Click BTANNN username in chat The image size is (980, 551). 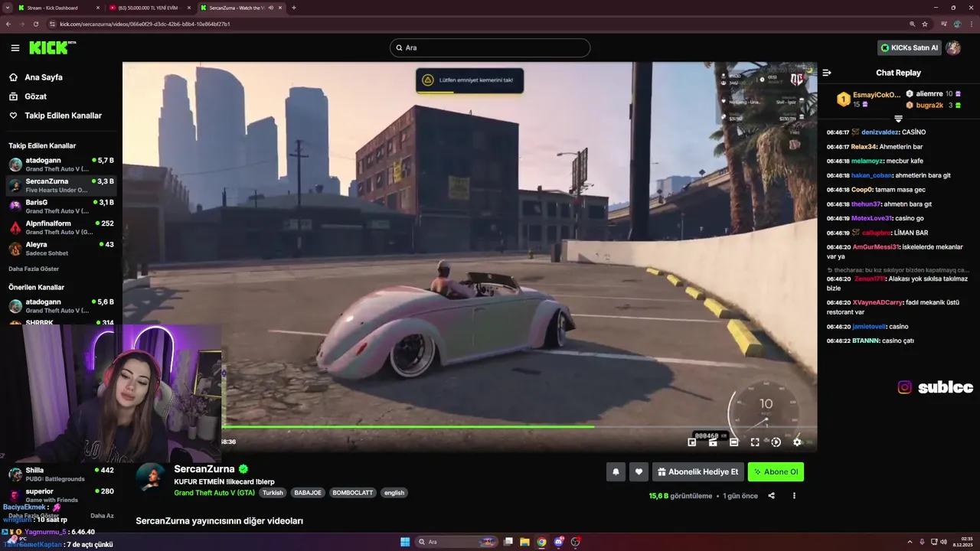coord(866,341)
